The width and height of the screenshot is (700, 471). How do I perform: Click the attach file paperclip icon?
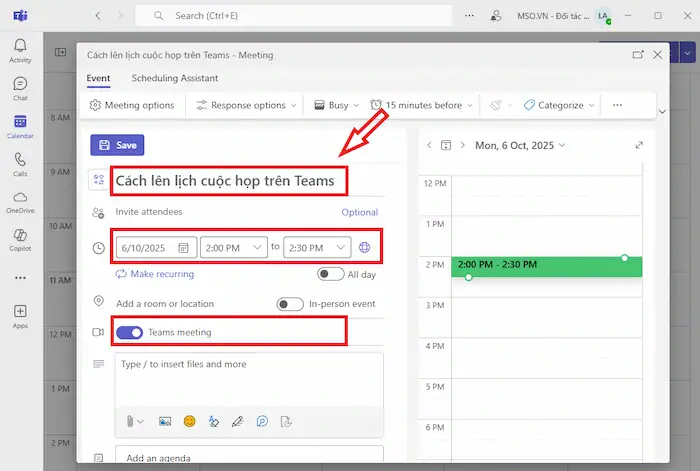[131, 422]
